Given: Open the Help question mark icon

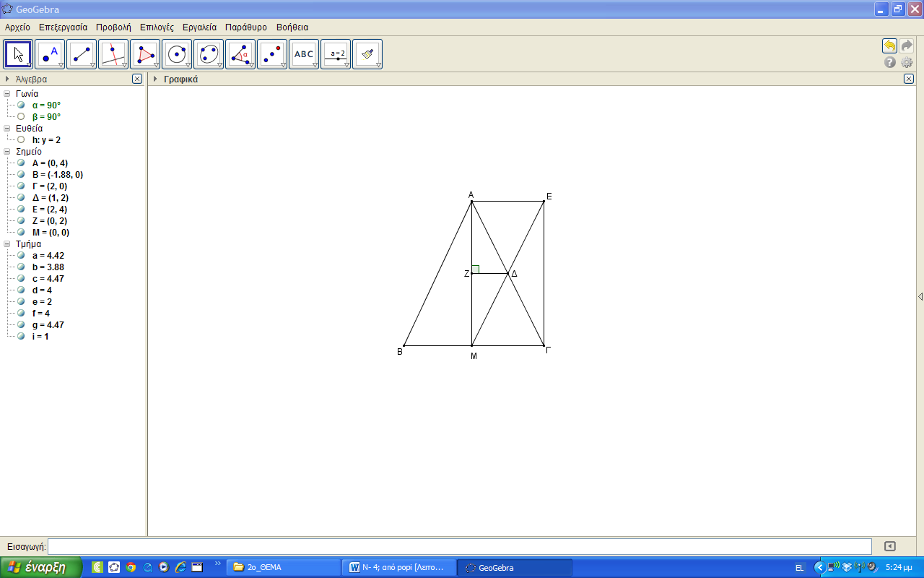Looking at the screenshot, I should pos(890,62).
